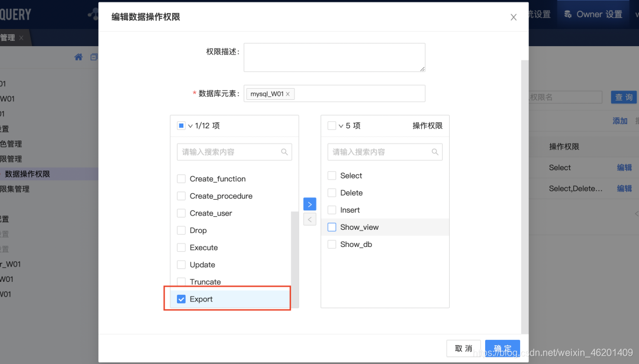Click 添加 link in background page
Image resolution: width=639 pixels, height=364 pixels.
pyautogui.click(x=620, y=121)
